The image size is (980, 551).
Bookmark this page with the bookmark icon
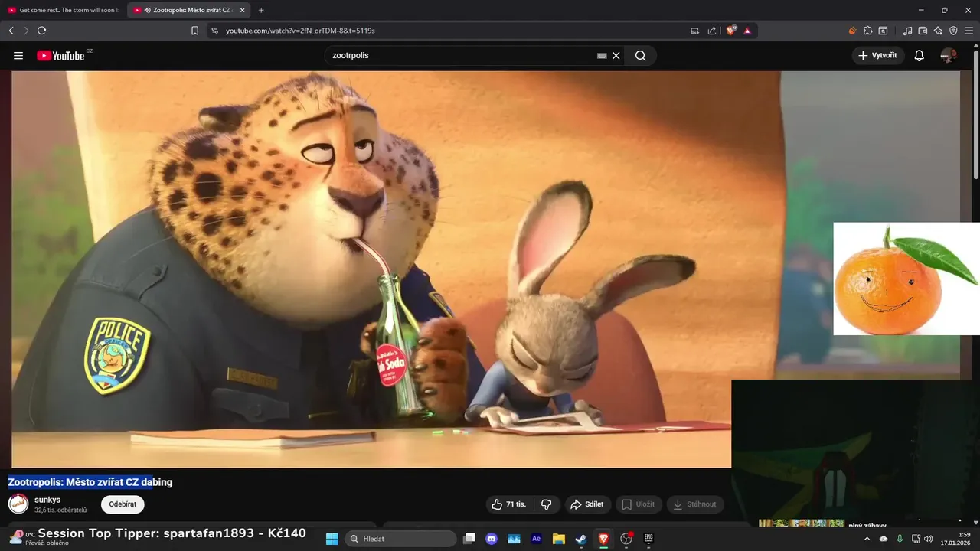pyautogui.click(x=194, y=31)
